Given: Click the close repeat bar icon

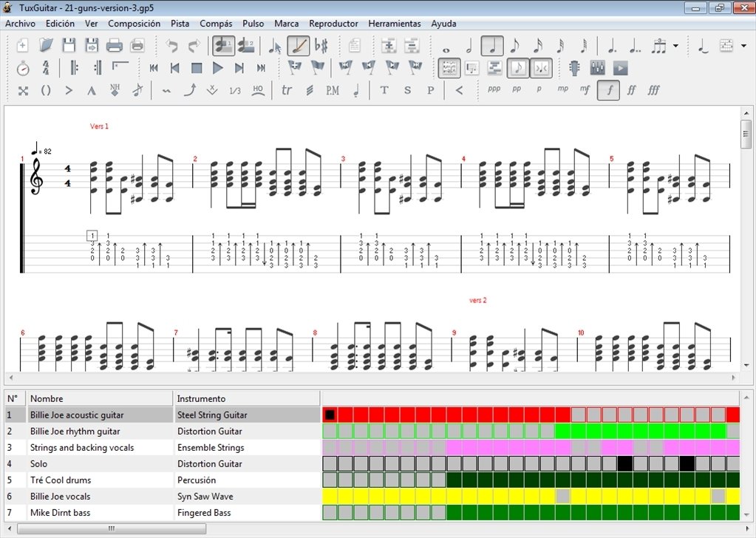Looking at the screenshot, I should pos(98,68).
